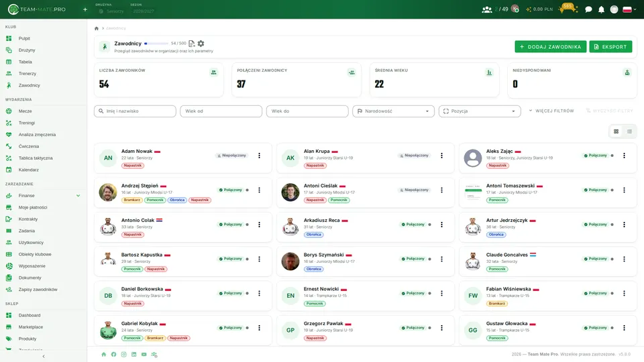644x362 pixels.
Task: Click the Średnia wieku chart icon
Action: (489, 72)
